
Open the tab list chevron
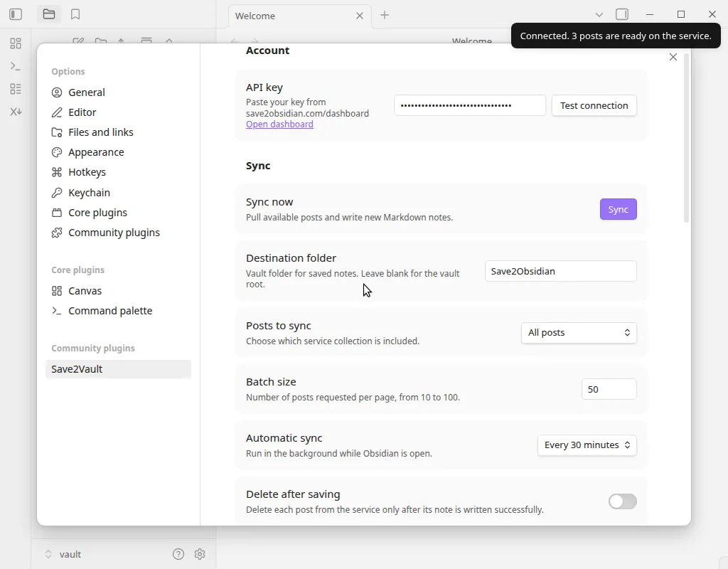(x=599, y=15)
